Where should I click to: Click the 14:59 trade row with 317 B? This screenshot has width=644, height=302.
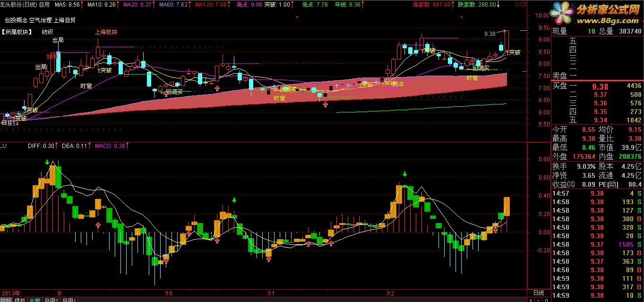[x=598, y=287]
